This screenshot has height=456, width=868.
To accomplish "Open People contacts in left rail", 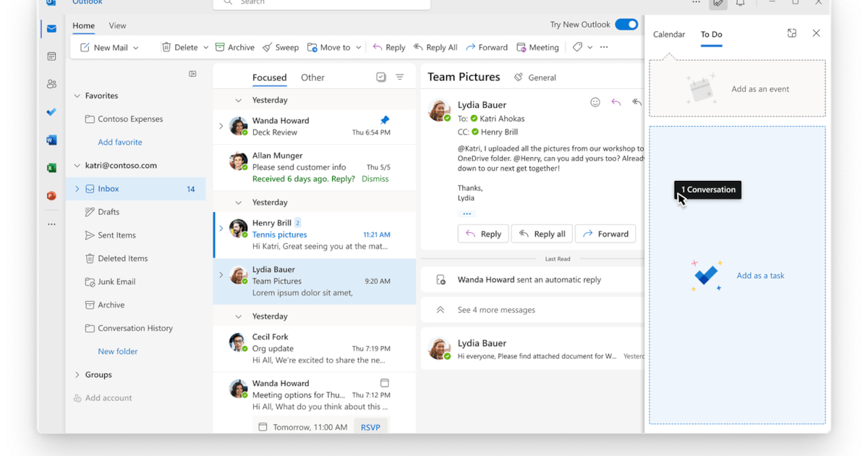I will click(51, 84).
